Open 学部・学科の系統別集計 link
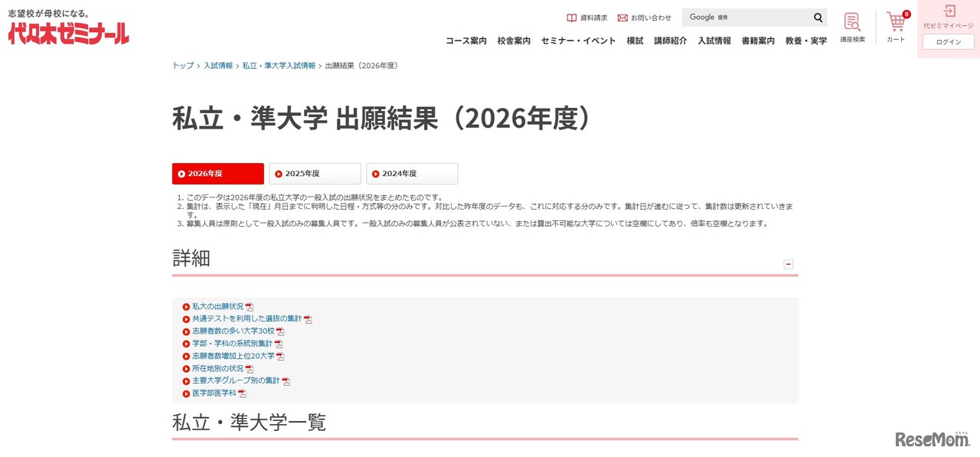 click(x=232, y=344)
